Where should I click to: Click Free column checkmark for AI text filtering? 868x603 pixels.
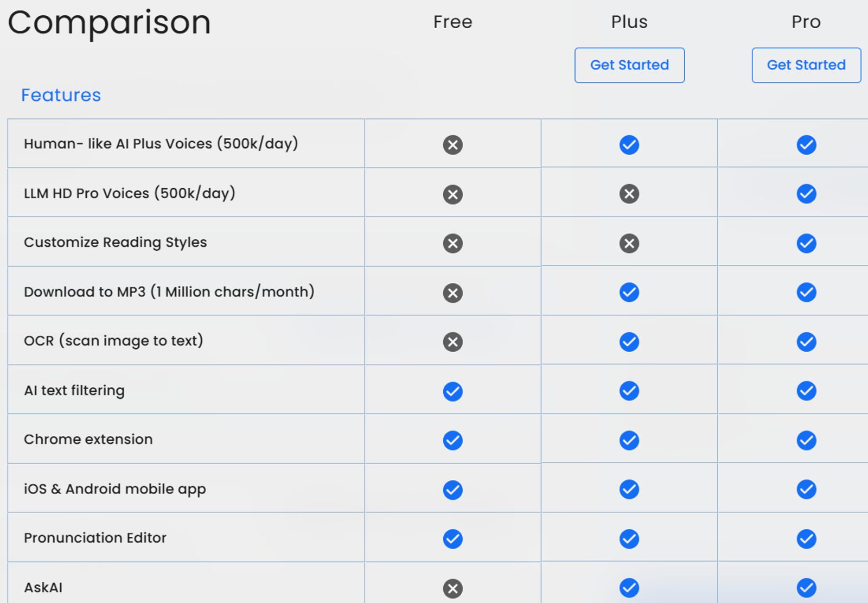[x=452, y=391]
